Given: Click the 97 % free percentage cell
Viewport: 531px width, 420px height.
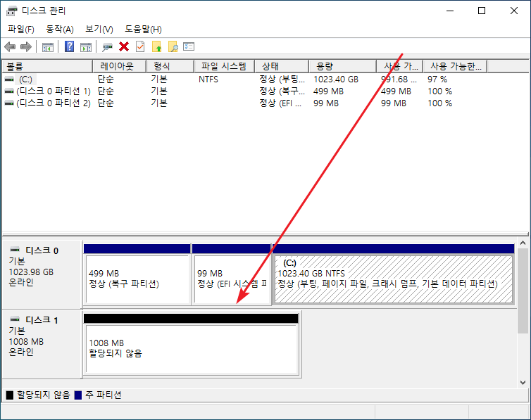Looking at the screenshot, I should pyautogui.click(x=437, y=79).
